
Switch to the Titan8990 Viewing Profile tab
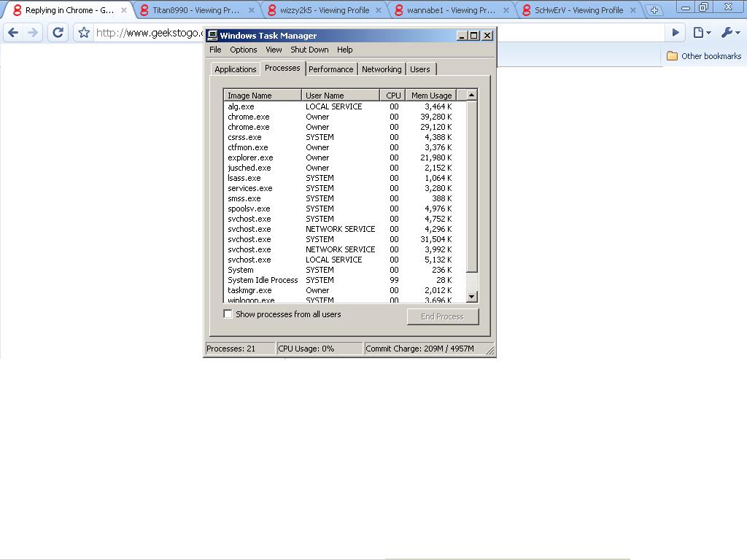[x=196, y=10]
